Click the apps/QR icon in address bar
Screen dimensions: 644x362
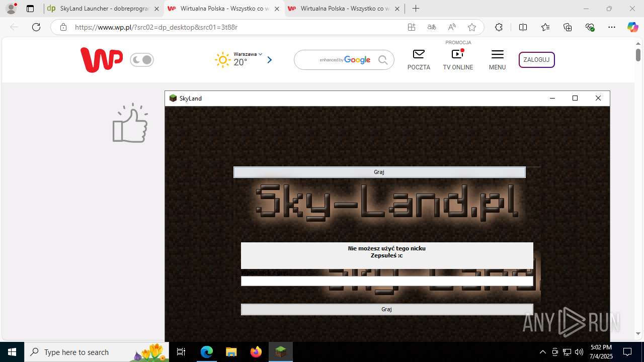pos(412,27)
